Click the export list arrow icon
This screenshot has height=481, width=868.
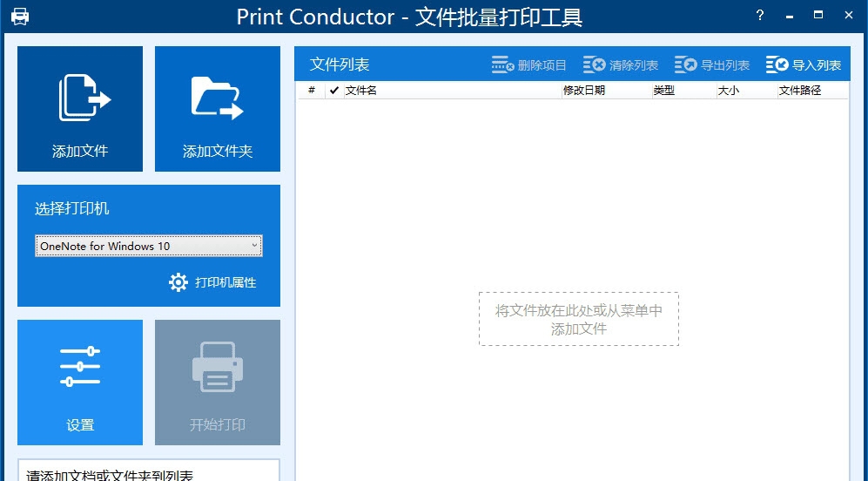point(686,64)
